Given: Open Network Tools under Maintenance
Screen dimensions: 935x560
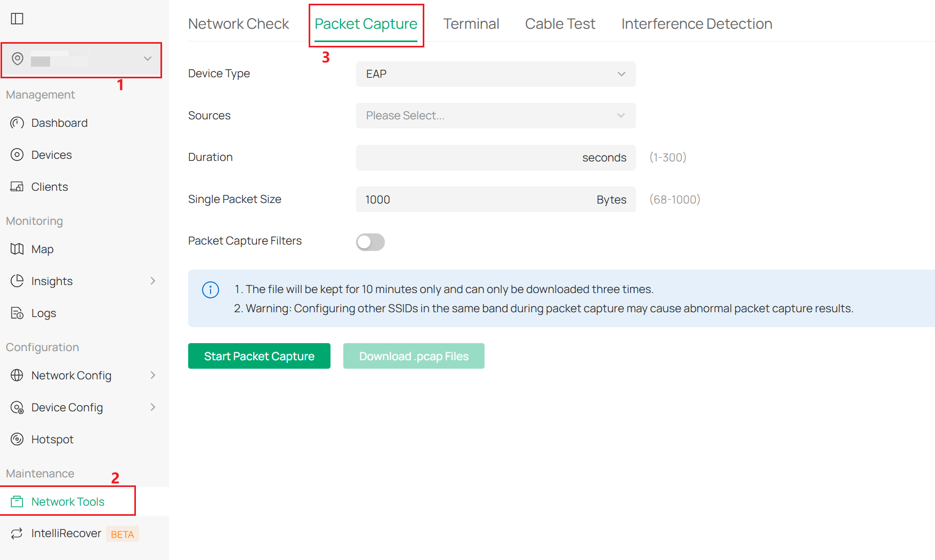Looking at the screenshot, I should coord(68,501).
